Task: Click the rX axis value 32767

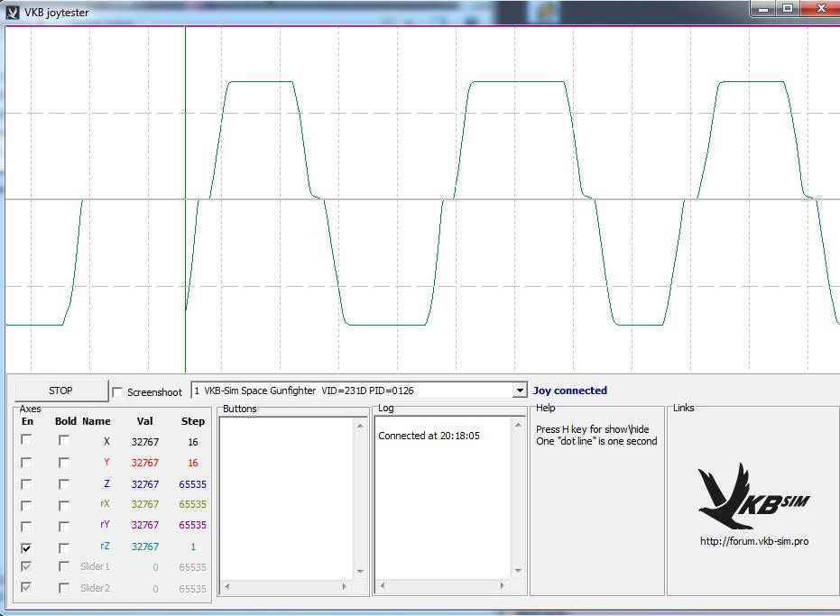Action: tap(145, 504)
